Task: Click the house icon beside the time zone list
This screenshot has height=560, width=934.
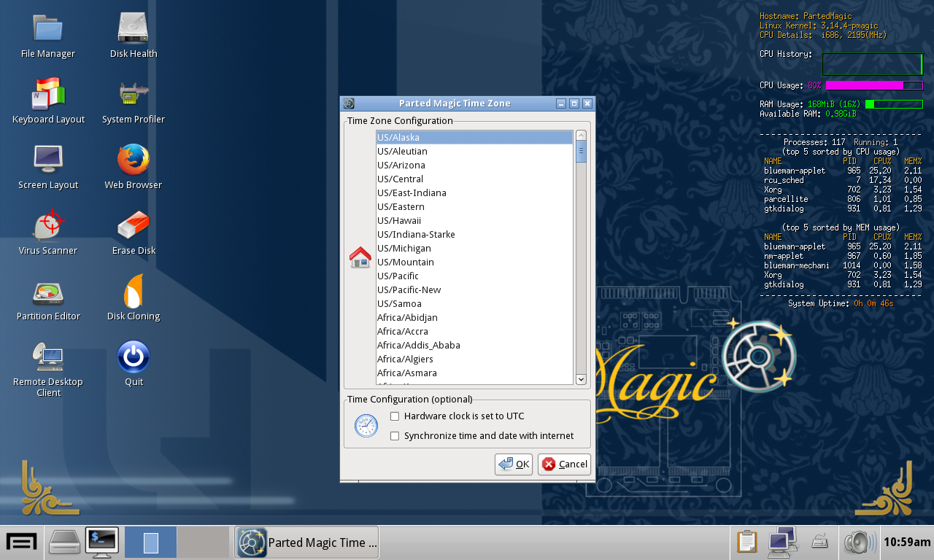Action: pyautogui.click(x=360, y=257)
